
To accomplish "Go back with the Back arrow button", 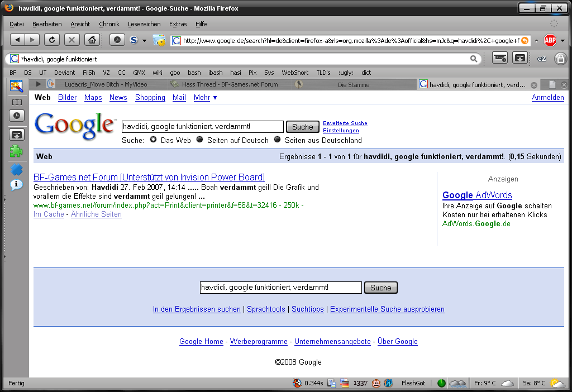I will point(17,40).
